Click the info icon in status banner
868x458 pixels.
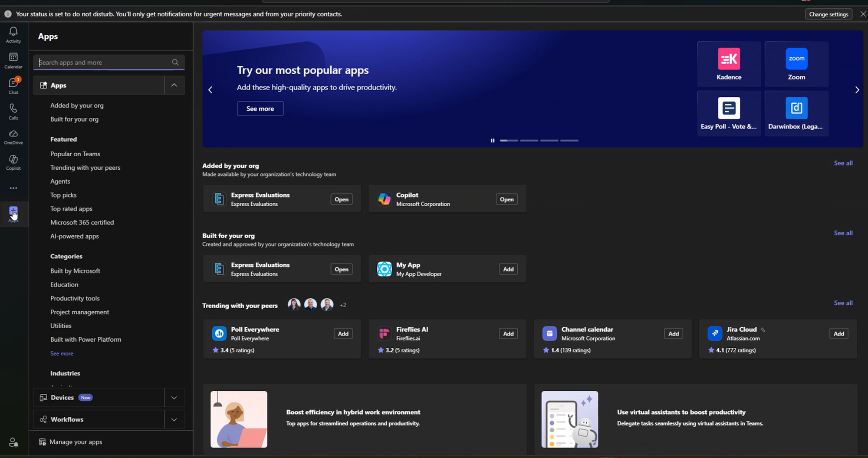(x=8, y=14)
